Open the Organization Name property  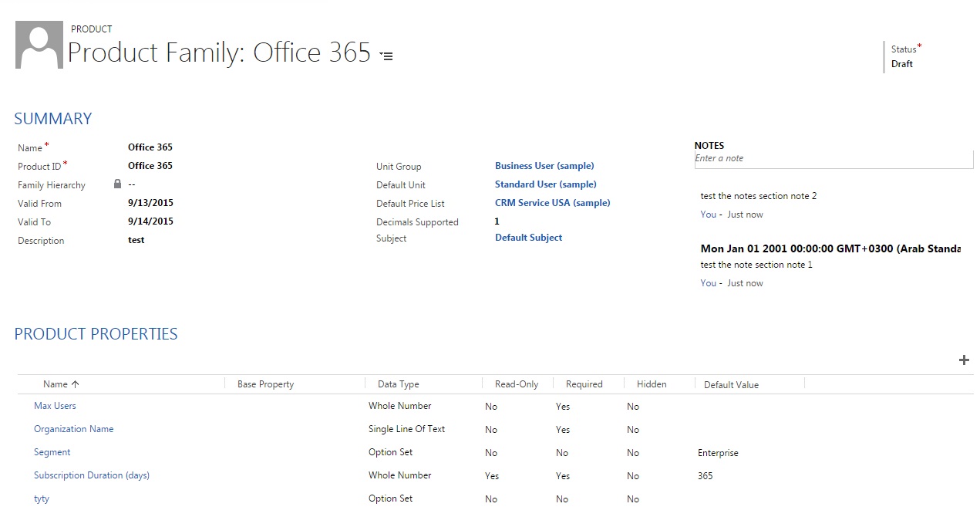click(x=74, y=429)
